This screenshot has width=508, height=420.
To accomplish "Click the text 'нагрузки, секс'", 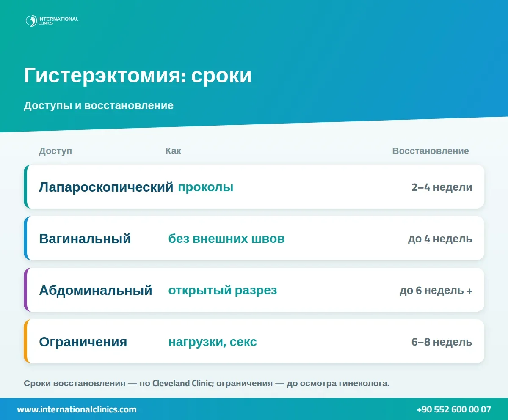I will click(213, 342).
